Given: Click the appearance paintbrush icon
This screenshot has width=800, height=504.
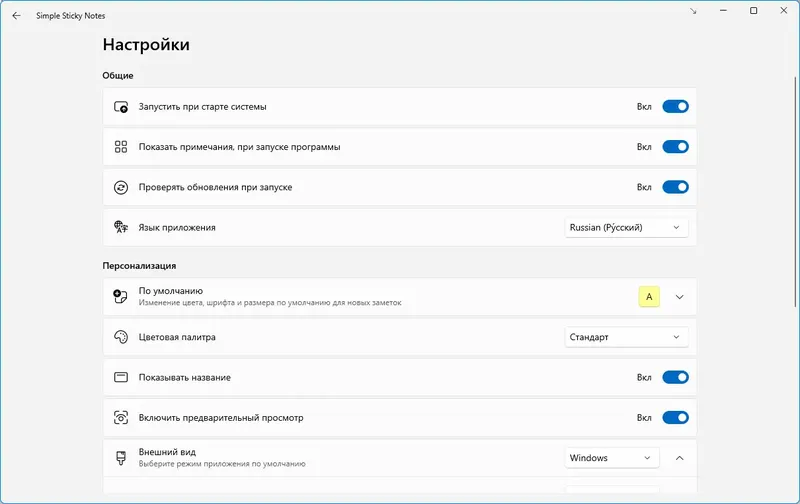Looking at the screenshot, I should (x=121, y=458).
